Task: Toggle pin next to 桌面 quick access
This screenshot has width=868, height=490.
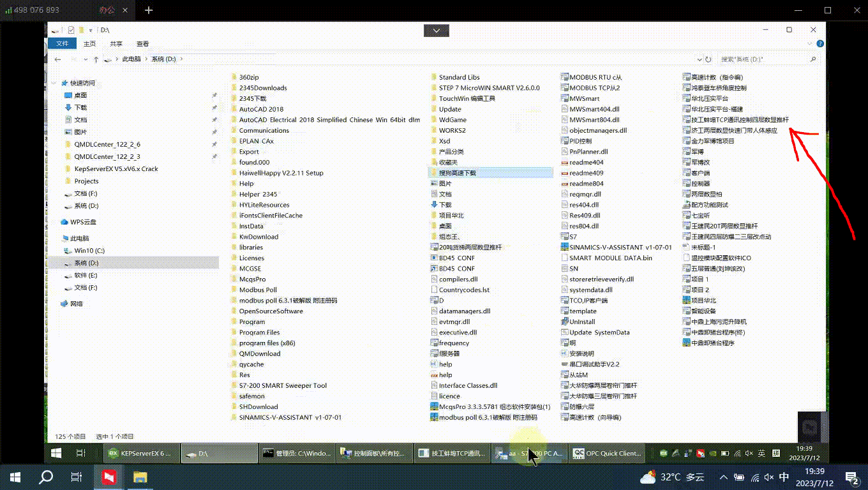Action: coord(214,95)
